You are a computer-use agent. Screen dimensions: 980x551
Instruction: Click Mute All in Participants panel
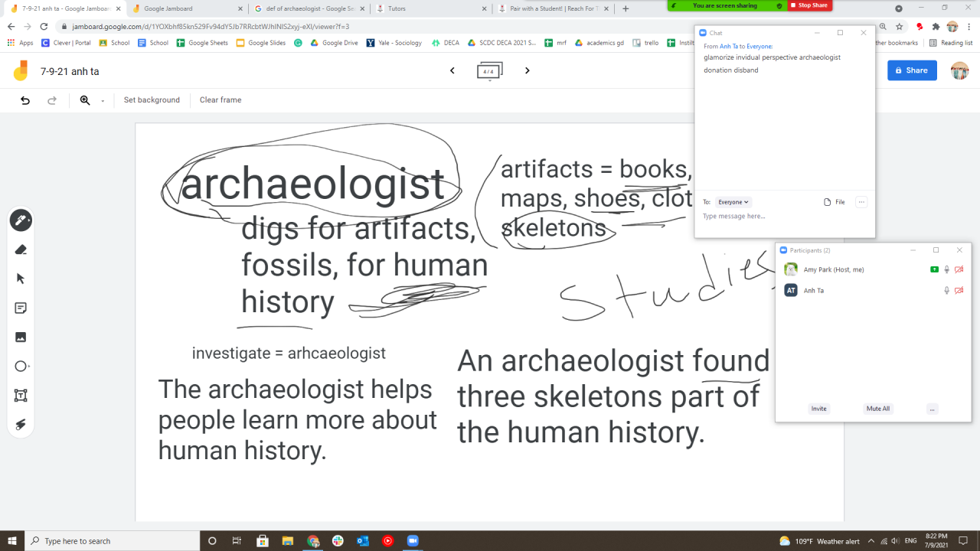(x=878, y=409)
